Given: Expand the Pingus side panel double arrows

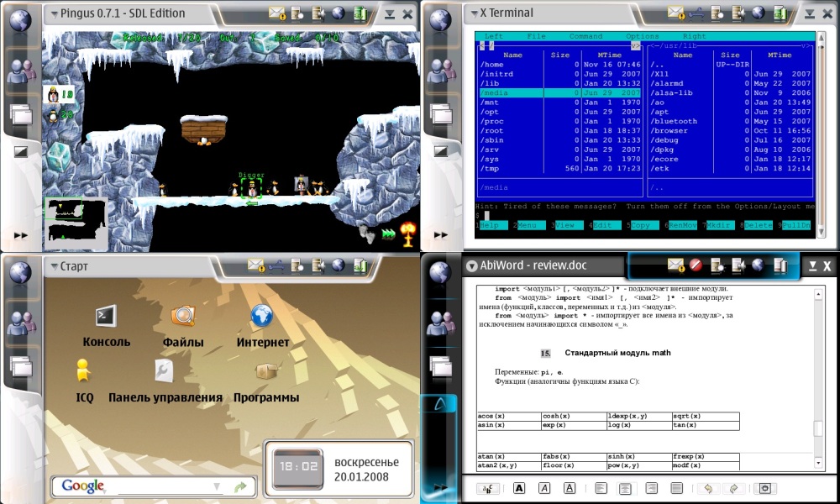Looking at the screenshot, I should [x=20, y=235].
